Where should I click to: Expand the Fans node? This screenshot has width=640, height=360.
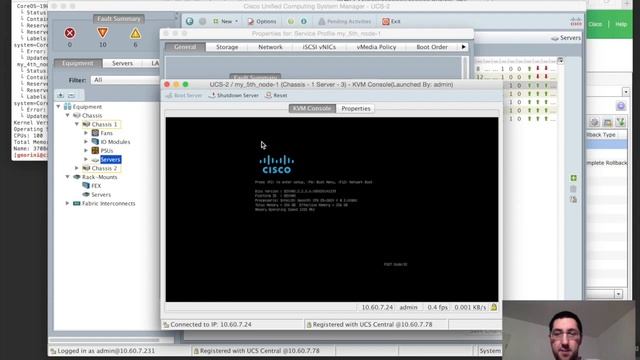point(86,133)
